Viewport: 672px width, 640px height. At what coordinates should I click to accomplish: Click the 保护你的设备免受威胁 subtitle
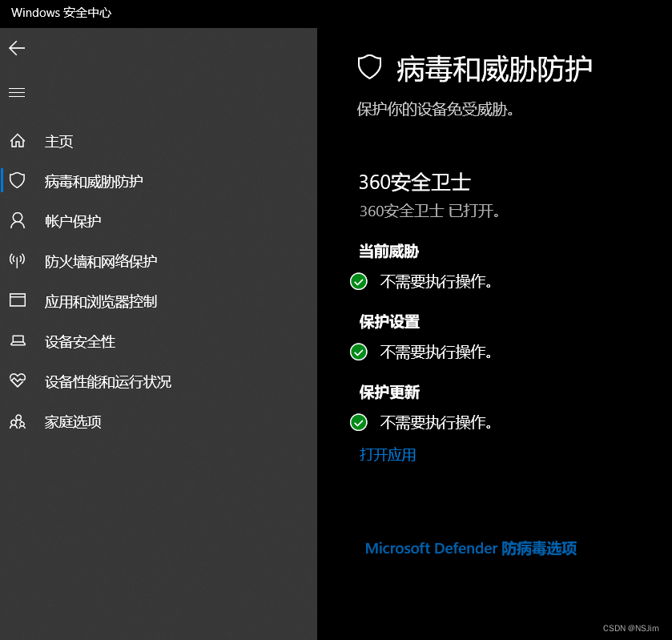[x=436, y=109]
